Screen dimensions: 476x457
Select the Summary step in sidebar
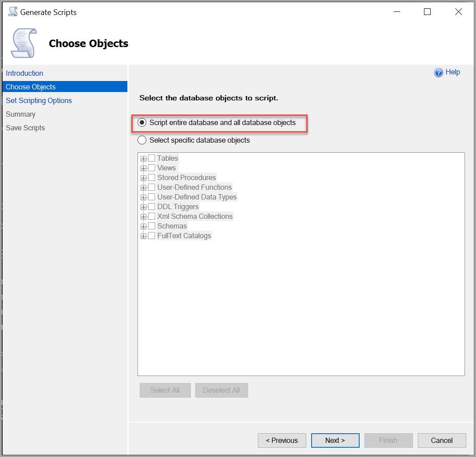[x=20, y=114]
